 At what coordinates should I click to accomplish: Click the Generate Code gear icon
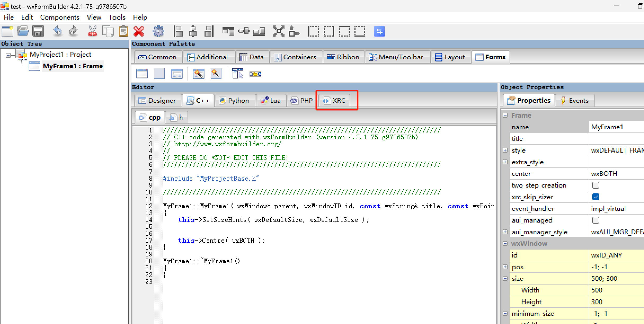tap(158, 31)
